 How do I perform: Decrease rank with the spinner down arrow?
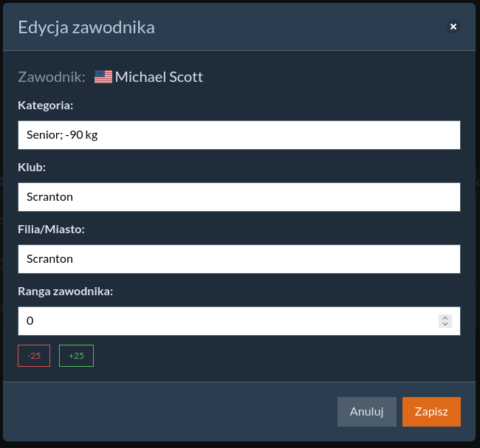[x=445, y=324]
